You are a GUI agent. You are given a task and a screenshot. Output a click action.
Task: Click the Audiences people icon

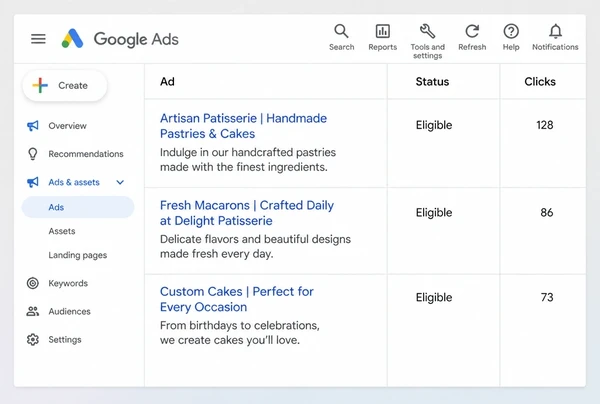(x=33, y=311)
